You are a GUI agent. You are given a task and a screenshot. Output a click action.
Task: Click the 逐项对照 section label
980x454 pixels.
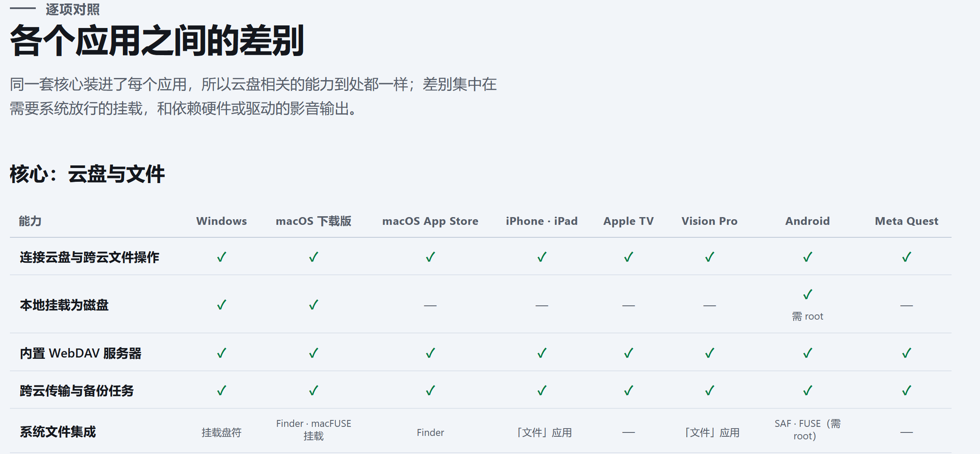[x=72, y=9]
